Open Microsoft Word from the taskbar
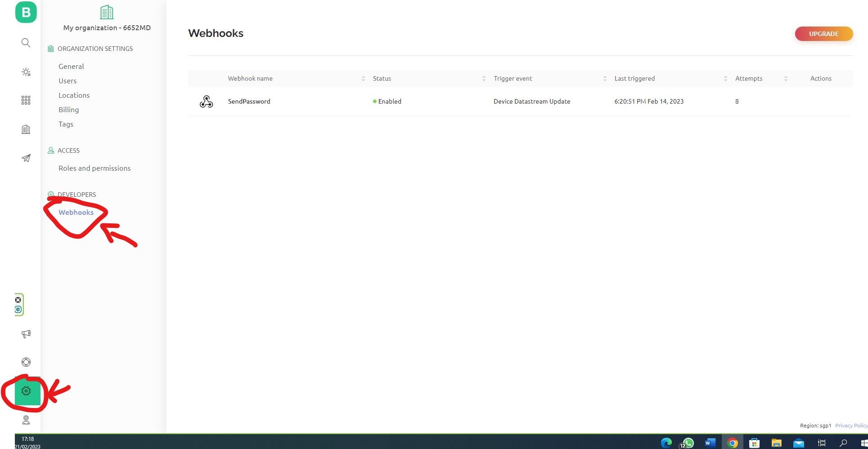Image resolution: width=868 pixels, height=449 pixels. pos(710,443)
